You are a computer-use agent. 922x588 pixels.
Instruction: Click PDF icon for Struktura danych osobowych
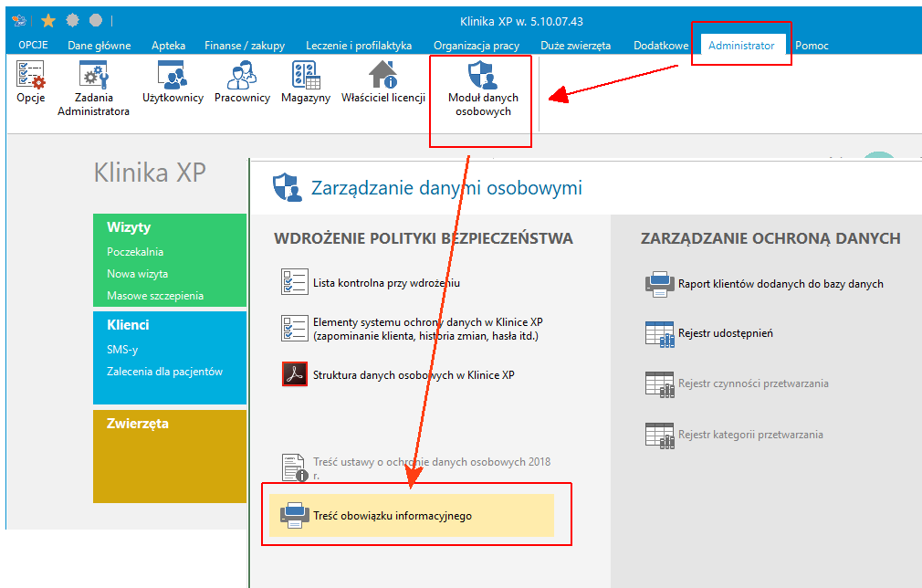tap(295, 374)
